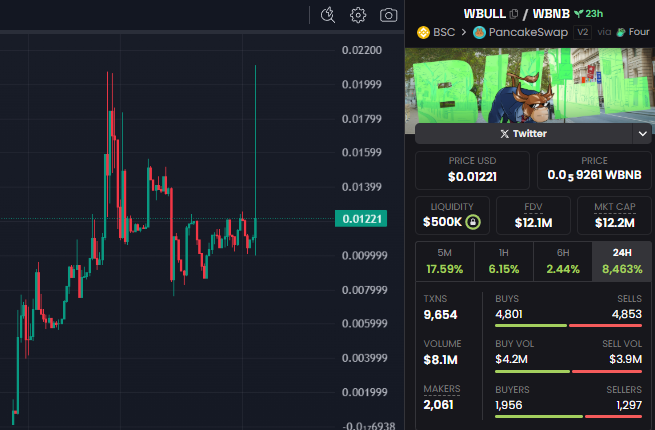This screenshot has width=655, height=430.
Task: Click the green sprout age icon
Action: coord(579,14)
